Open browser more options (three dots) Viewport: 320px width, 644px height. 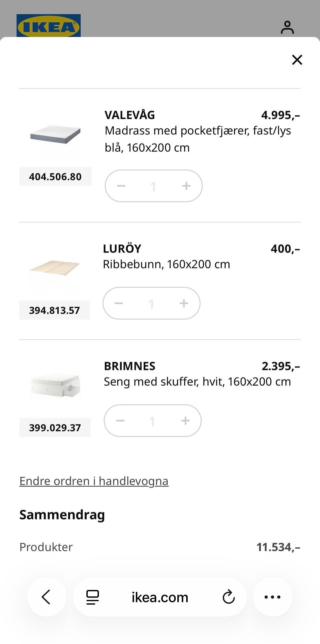(273, 597)
